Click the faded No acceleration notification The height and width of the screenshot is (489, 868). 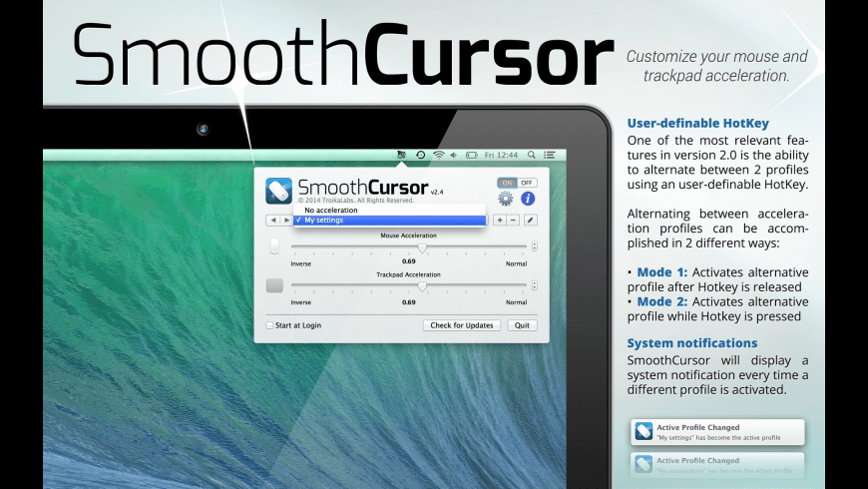click(717, 465)
